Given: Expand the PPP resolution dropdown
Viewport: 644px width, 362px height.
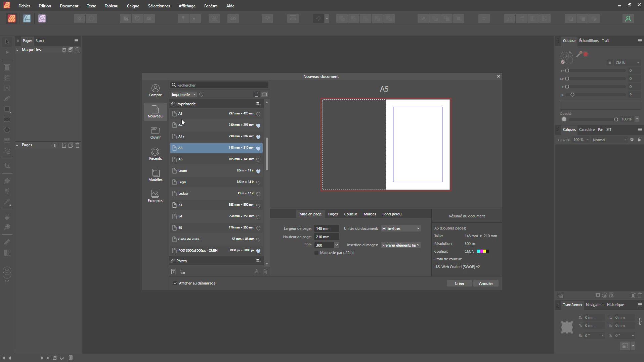Looking at the screenshot, I should 336,245.
